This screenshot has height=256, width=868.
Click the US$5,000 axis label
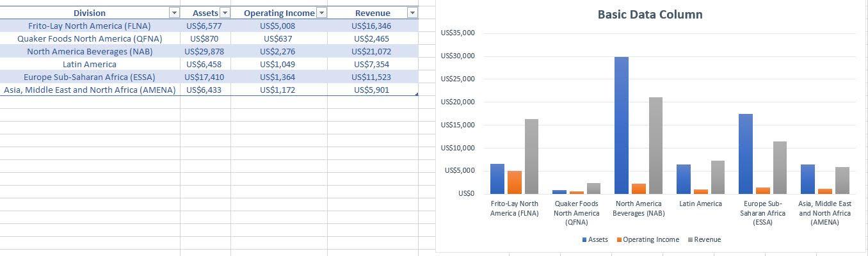click(460, 170)
